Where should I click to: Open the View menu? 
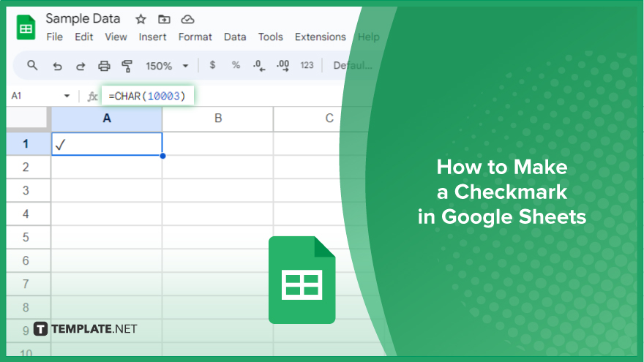[116, 37]
